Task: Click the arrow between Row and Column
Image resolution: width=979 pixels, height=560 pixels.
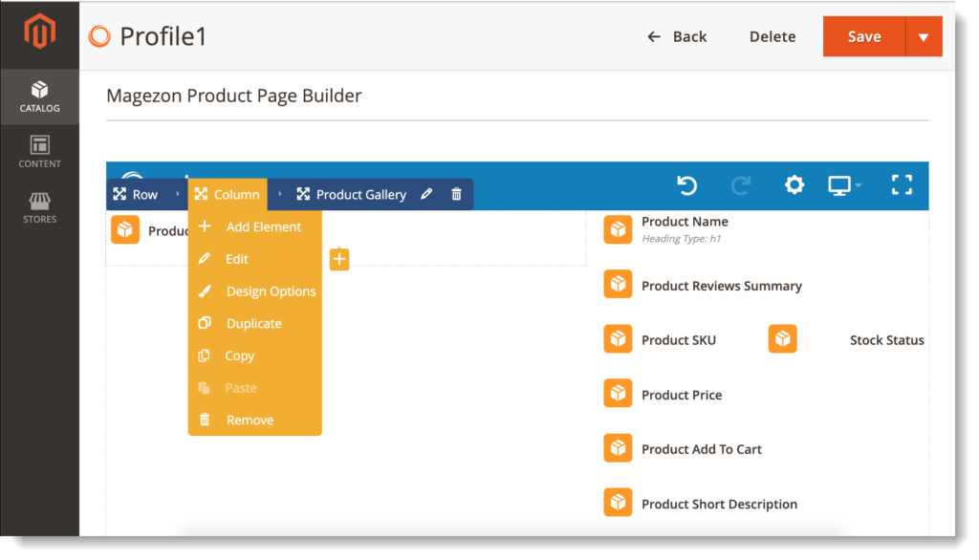Action: [177, 194]
